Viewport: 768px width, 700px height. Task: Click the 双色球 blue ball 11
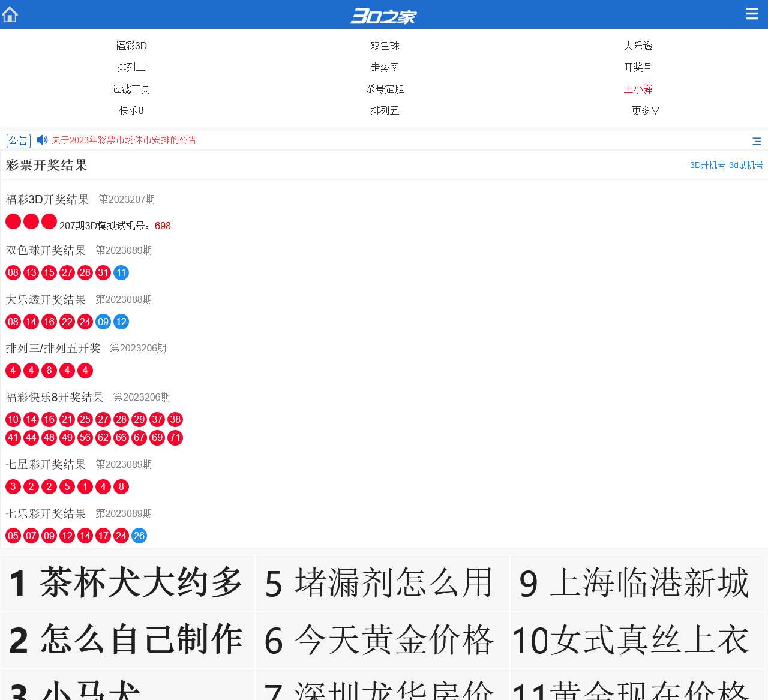(x=121, y=273)
